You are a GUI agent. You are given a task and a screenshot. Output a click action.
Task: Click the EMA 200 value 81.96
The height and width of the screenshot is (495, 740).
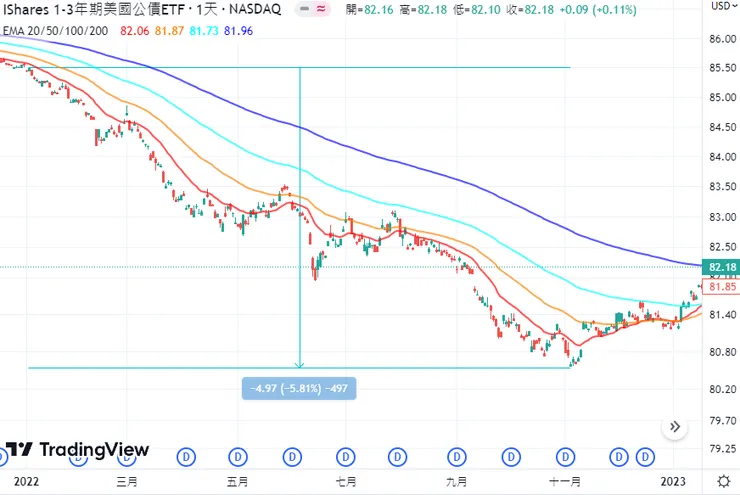[238, 31]
